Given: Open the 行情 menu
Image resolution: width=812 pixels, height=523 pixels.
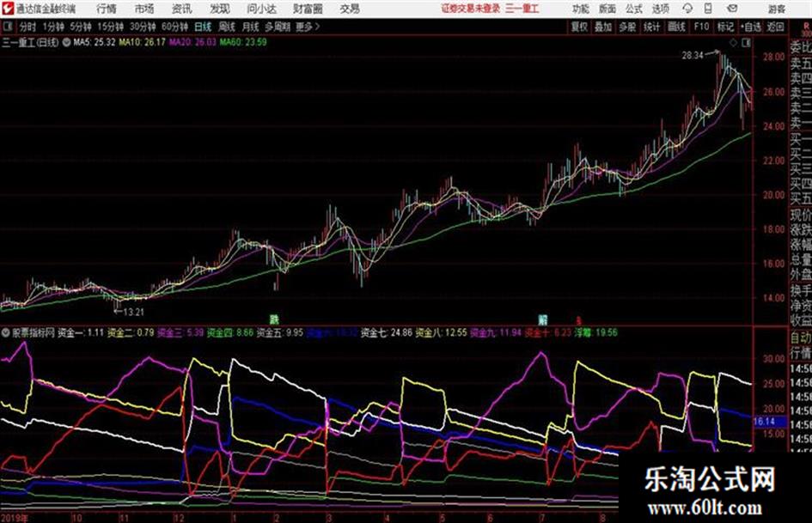Looking at the screenshot, I should tap(107, 9).
